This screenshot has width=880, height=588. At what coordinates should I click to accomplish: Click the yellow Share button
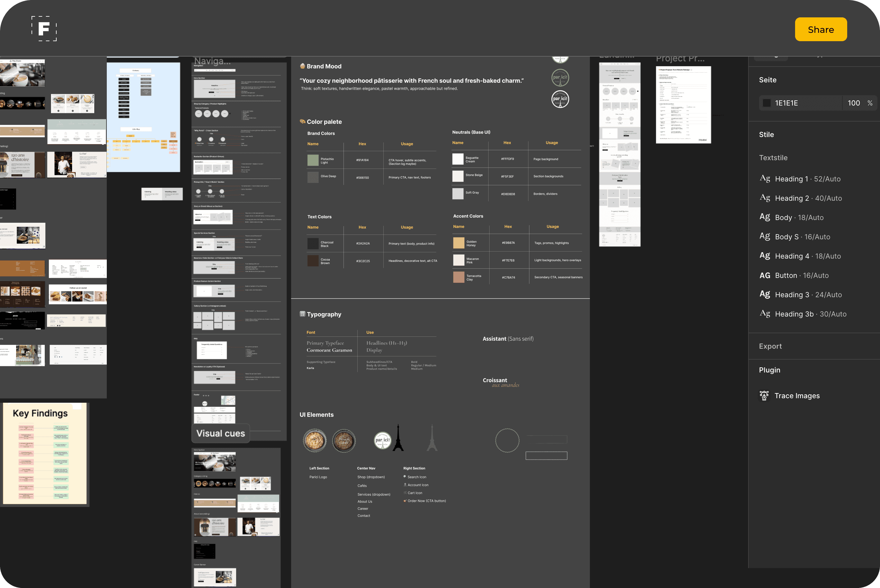click(820, 29)
